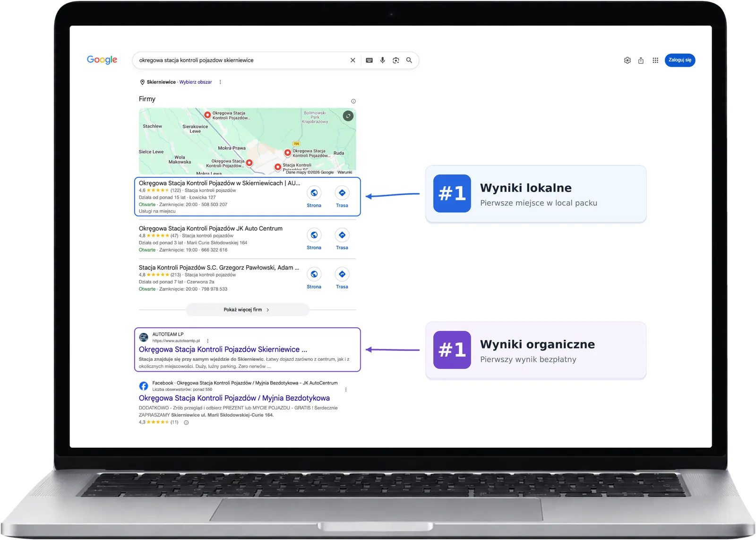
Task: Open Google Lens image search icon
Action: click(395, 60)
